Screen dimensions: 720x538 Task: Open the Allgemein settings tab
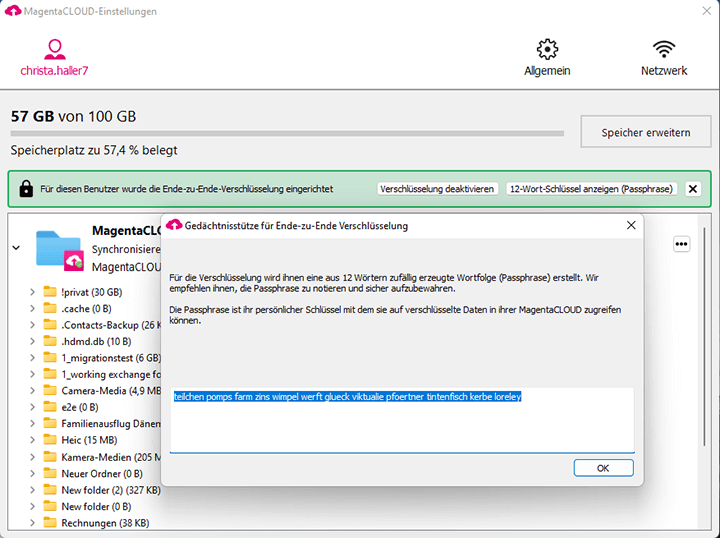tap(547, 58)
